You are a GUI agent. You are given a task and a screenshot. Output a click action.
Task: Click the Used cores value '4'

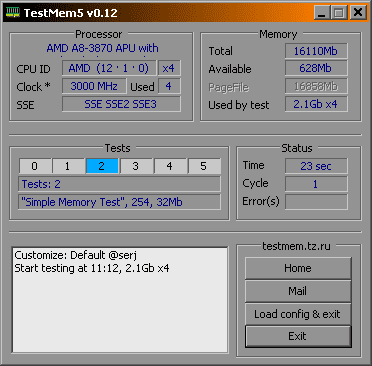169,86
